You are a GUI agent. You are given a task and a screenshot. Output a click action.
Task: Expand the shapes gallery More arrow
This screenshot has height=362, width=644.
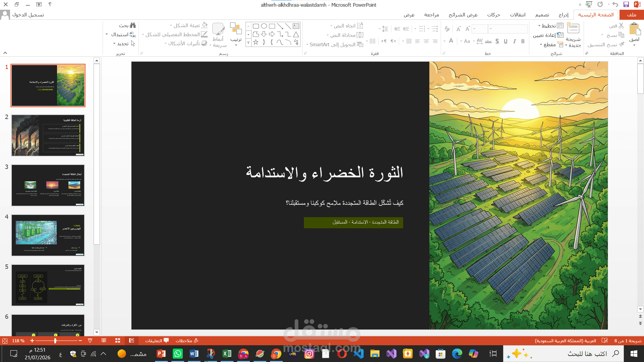click(248, 42)
